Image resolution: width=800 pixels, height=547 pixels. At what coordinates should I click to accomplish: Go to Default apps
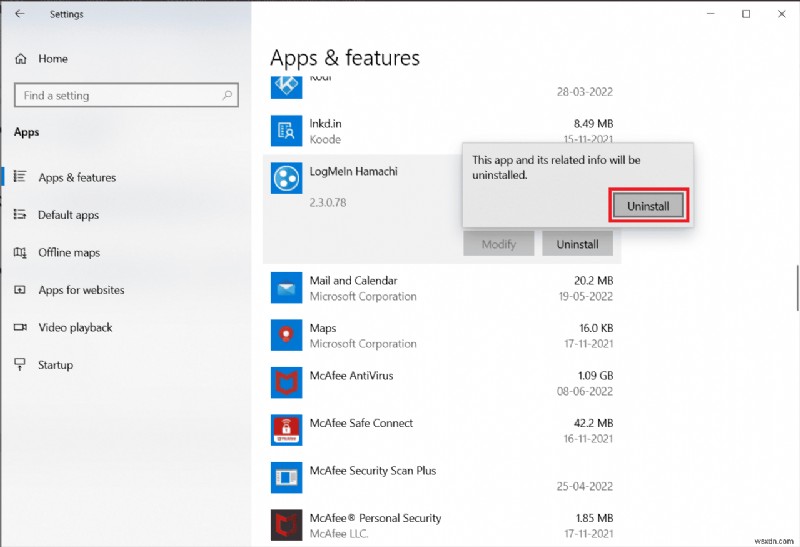68,215
